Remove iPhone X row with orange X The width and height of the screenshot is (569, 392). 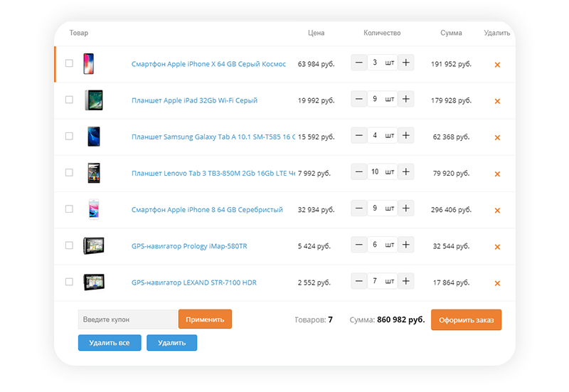(497, 65)
